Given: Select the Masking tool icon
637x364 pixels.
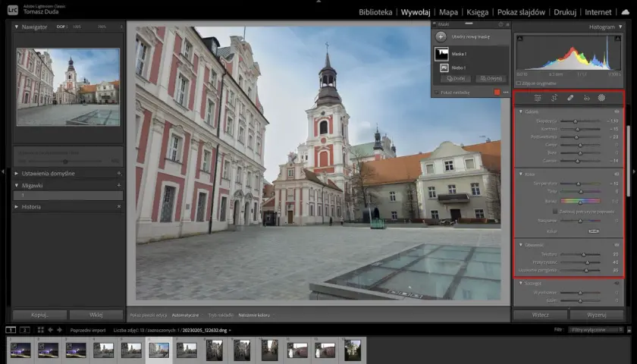Looking at the screenshot, I should [x=601, y=98].
